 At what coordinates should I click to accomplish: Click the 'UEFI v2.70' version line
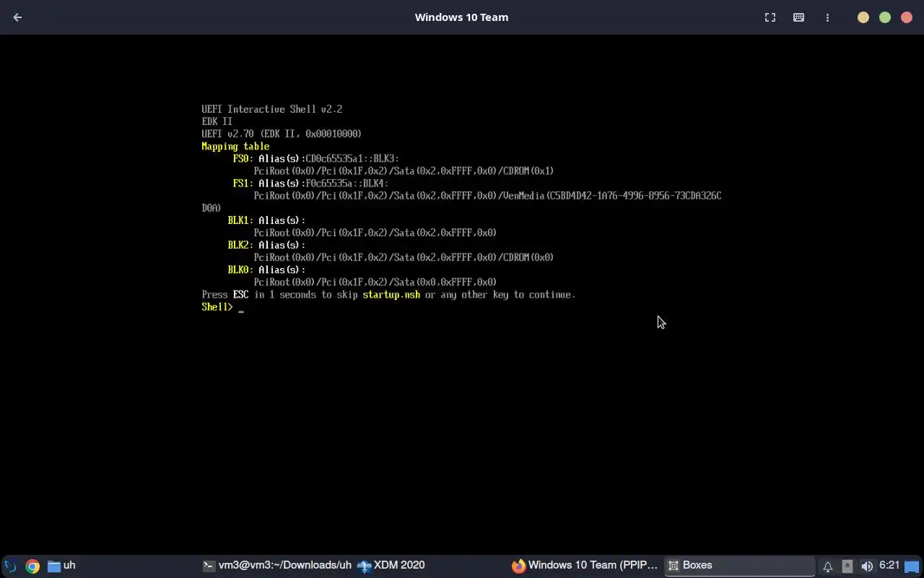(282, 134)
